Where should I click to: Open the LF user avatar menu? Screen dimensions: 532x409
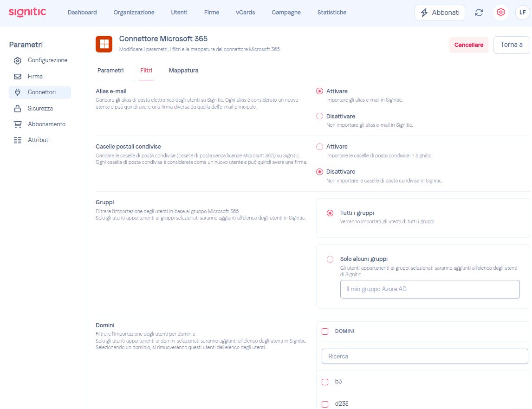[523, 13]
